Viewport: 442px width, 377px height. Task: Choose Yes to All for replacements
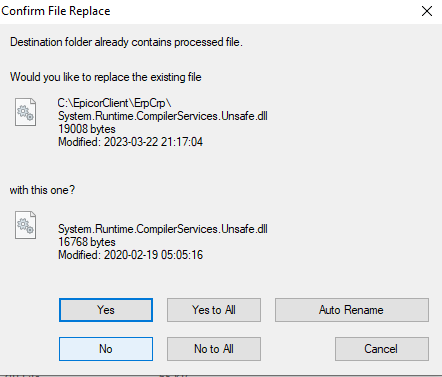214,310
